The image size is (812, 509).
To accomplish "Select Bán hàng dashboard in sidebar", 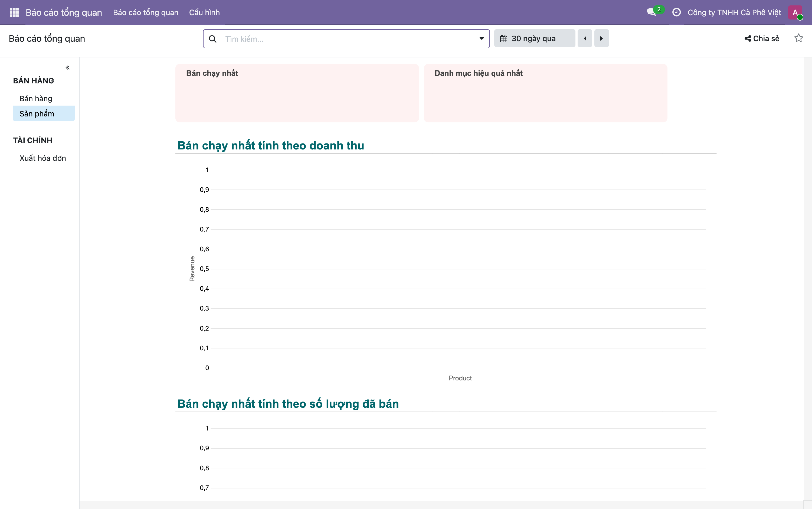I will 44,99.
